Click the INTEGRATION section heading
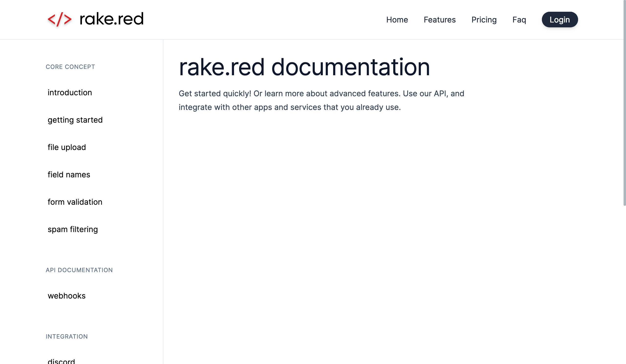This screenshot has width=626, height=364. pos(67,336)
